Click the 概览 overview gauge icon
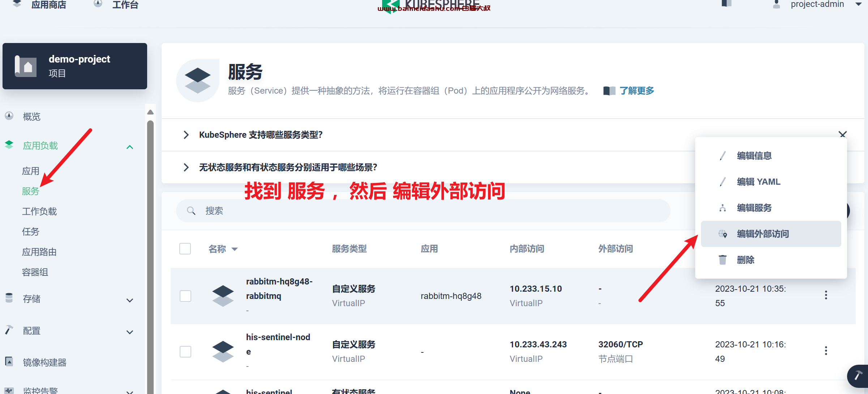The width and height of the screenshot is (868, 394). point(9,116)
